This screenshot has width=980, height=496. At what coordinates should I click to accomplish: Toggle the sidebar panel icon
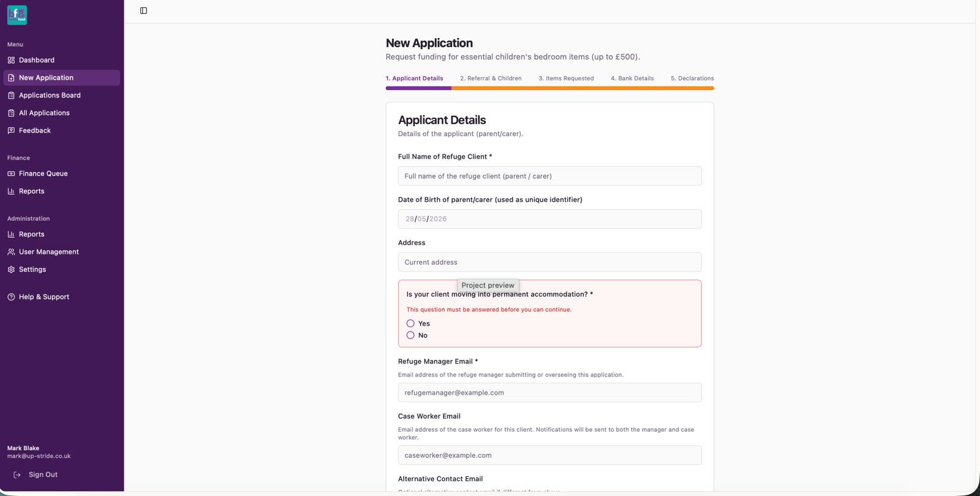(143, 10)
